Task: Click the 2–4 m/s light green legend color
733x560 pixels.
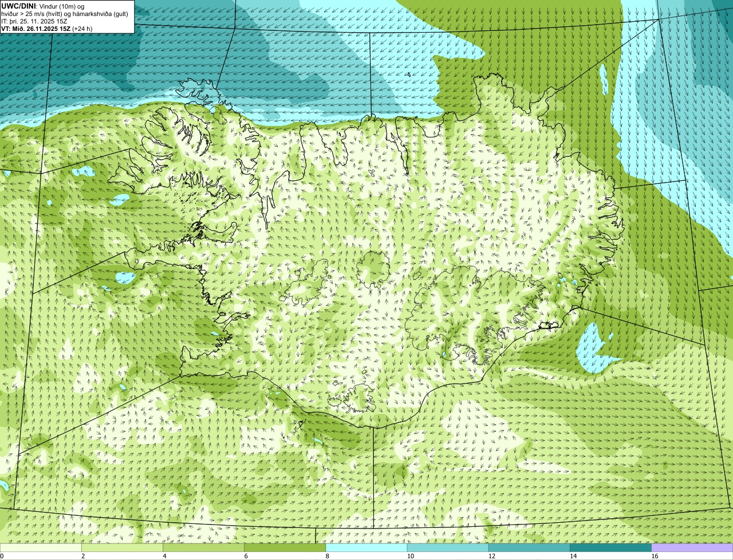Action: pyautogui.click(x=122, y=548)
